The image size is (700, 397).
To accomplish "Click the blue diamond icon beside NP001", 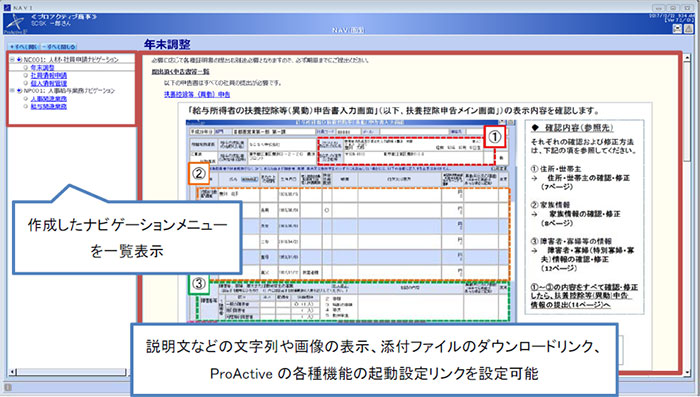I will pyautogui.click(x=19, y=91).
